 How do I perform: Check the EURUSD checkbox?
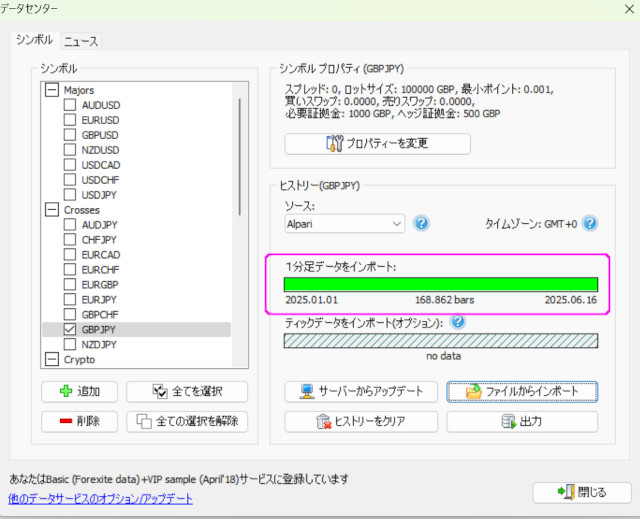click(70, 120)
